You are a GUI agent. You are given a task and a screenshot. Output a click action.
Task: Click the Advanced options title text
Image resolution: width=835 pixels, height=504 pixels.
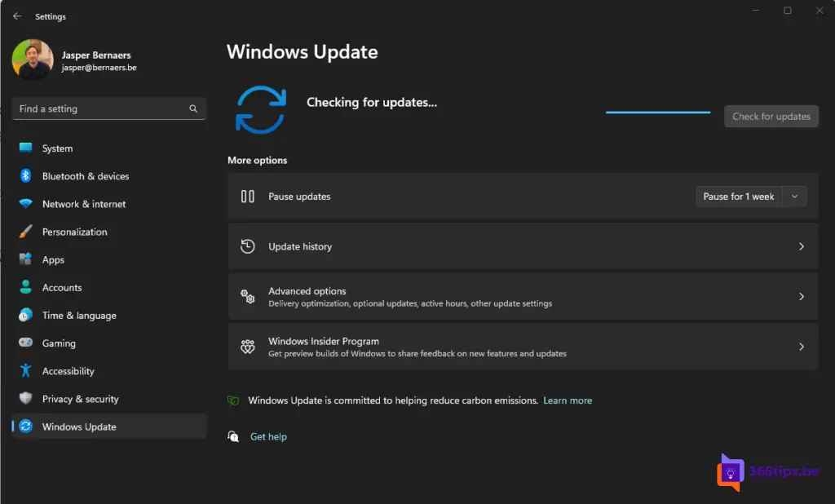pos(307,291)
